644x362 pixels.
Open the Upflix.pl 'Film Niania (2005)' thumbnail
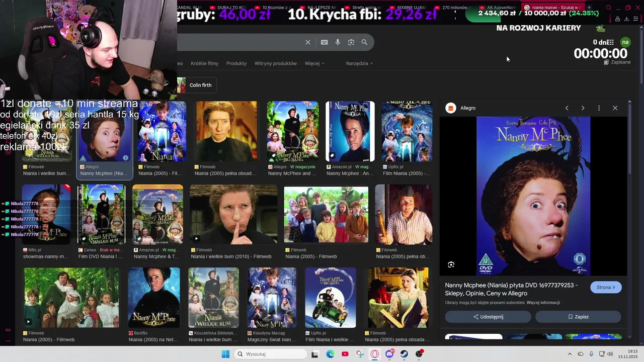407,131
